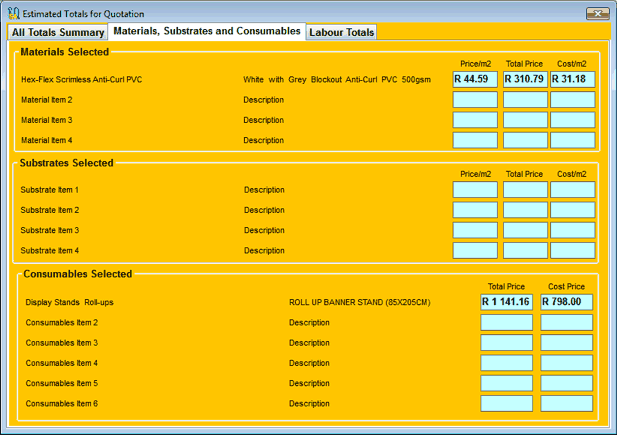Select the Total Price field for Material Item 3
Viewport: 617px width, 435px height.
[x=525, y=120]
